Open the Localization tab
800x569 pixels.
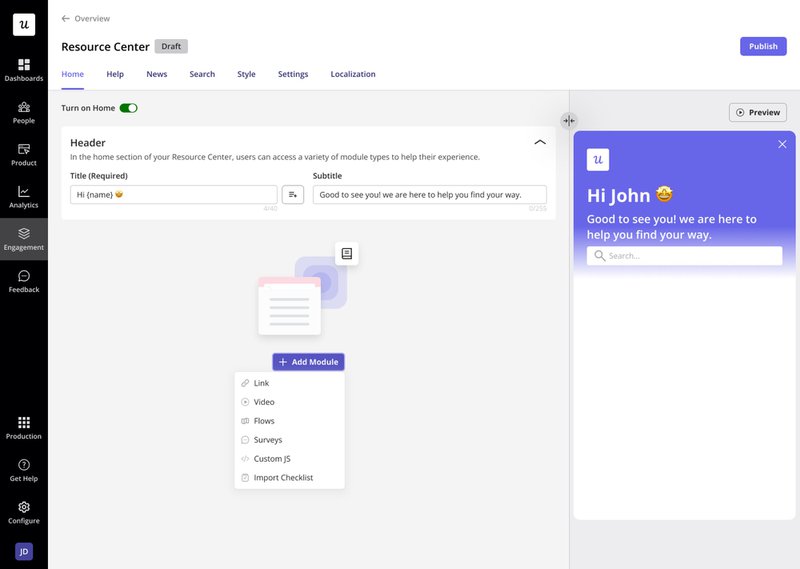(x=353, y=74)
